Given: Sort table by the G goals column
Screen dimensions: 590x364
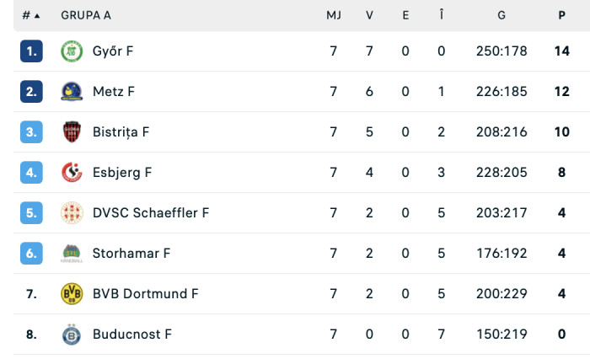Looking at the screenshot, I should click(x=501, y=15).
